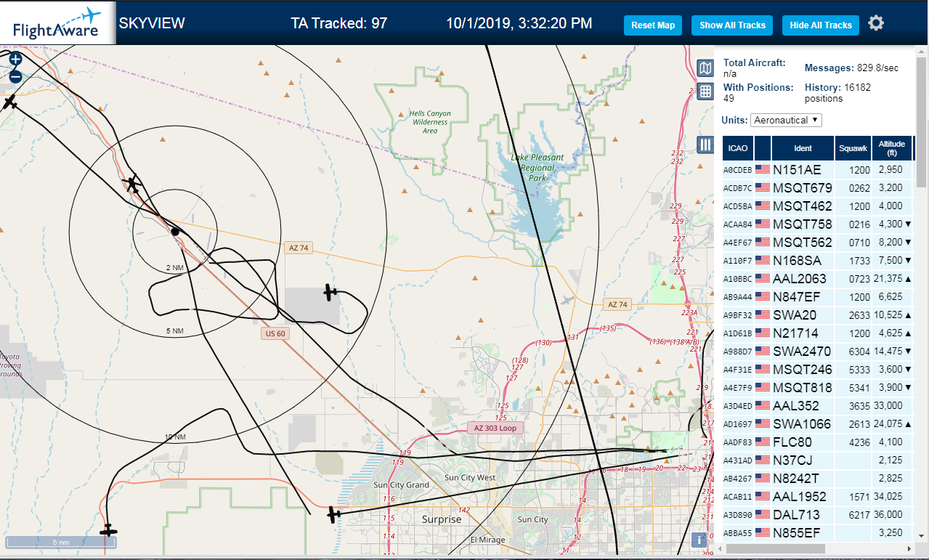Click the airport center dot marker
This screenshot has height=560, width=929.
click(x=174, y=232)
